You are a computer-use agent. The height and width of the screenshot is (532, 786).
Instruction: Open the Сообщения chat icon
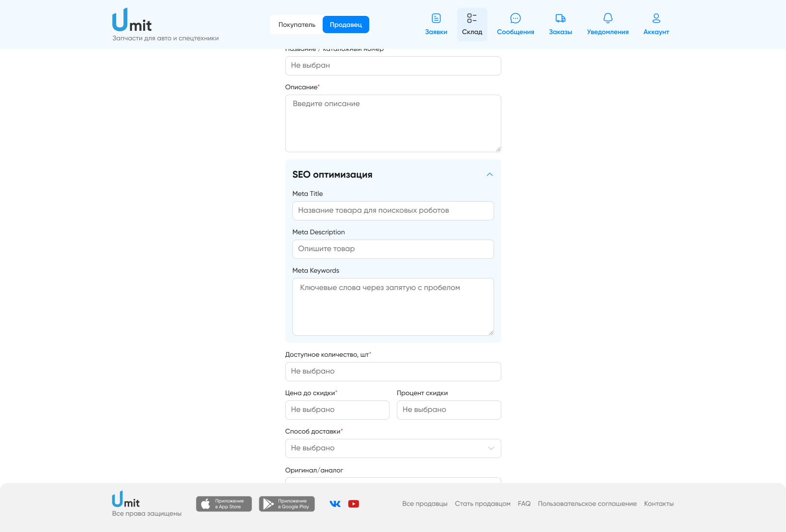pos(515,19)
